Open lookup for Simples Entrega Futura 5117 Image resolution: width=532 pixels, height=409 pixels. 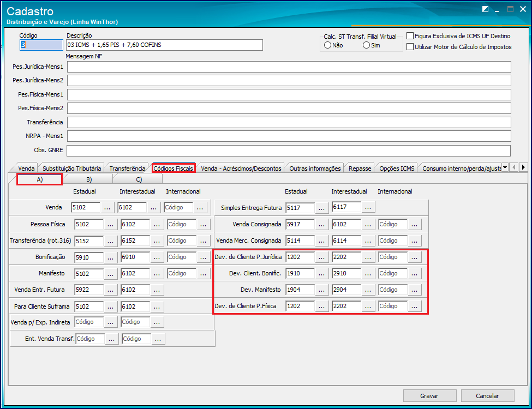[321, 208]
